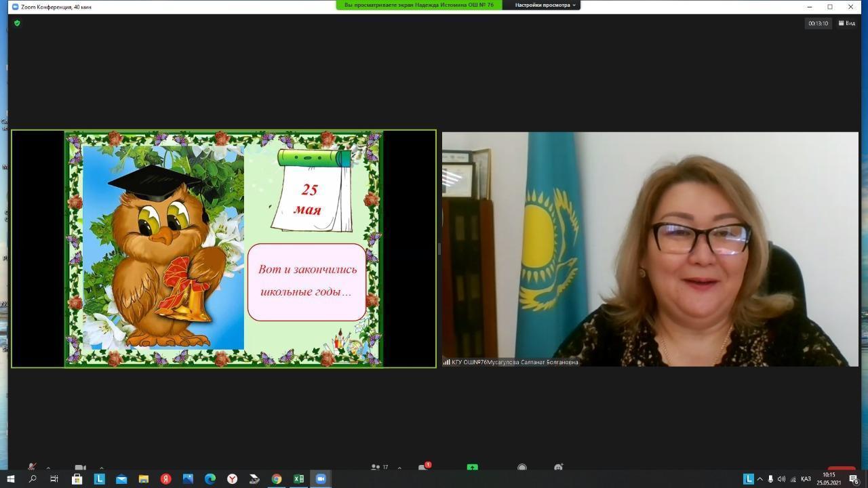This screenshot has width=868, height=488.
Task: Click the 'Вид' view layout button
Action: click(x=846, y=23)
